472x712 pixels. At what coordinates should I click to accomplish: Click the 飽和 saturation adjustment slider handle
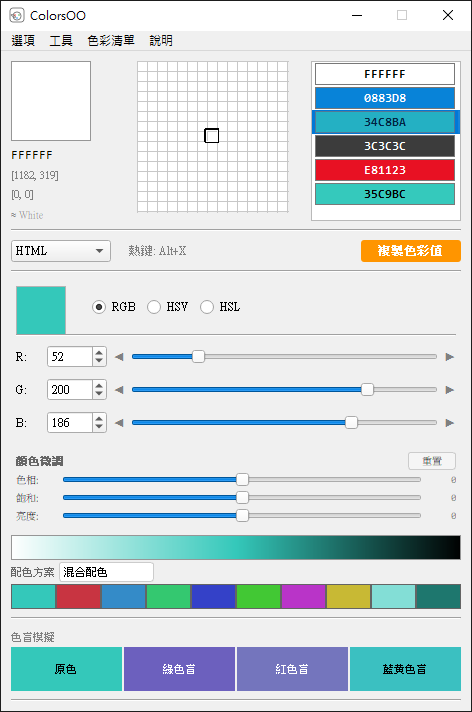(243, 498)
